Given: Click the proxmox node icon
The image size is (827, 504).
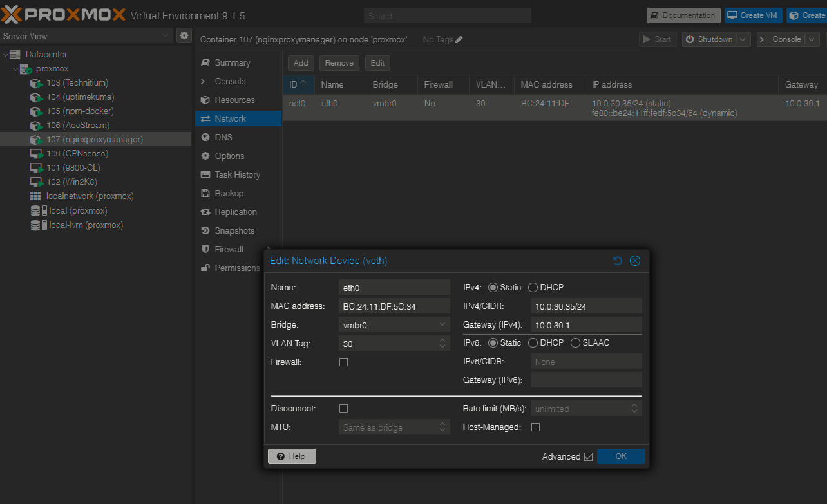Looking at the screenshot, I should click(x=26, y=69).
